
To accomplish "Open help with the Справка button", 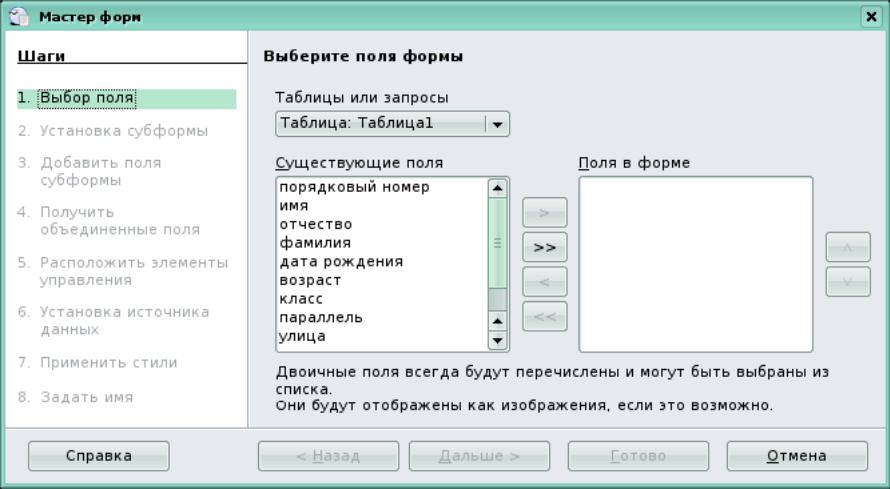I will click(99, 456).
